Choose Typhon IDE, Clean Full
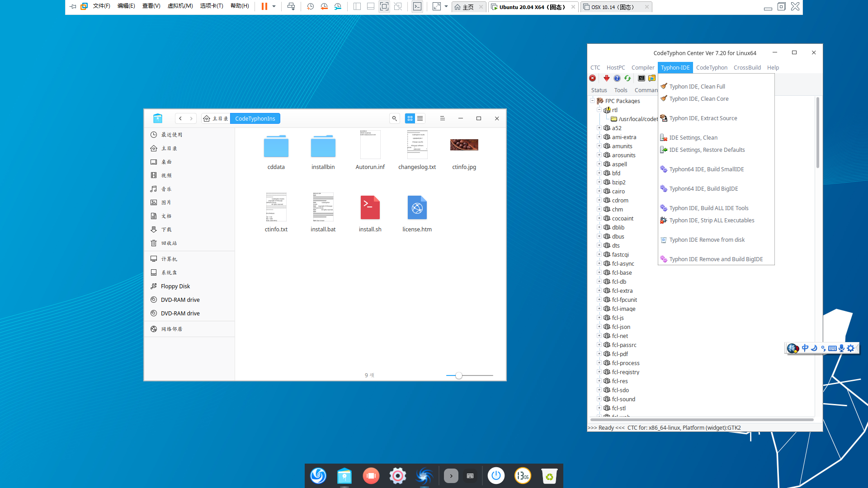This screenshot has width=868, height=488. [716, 86]
